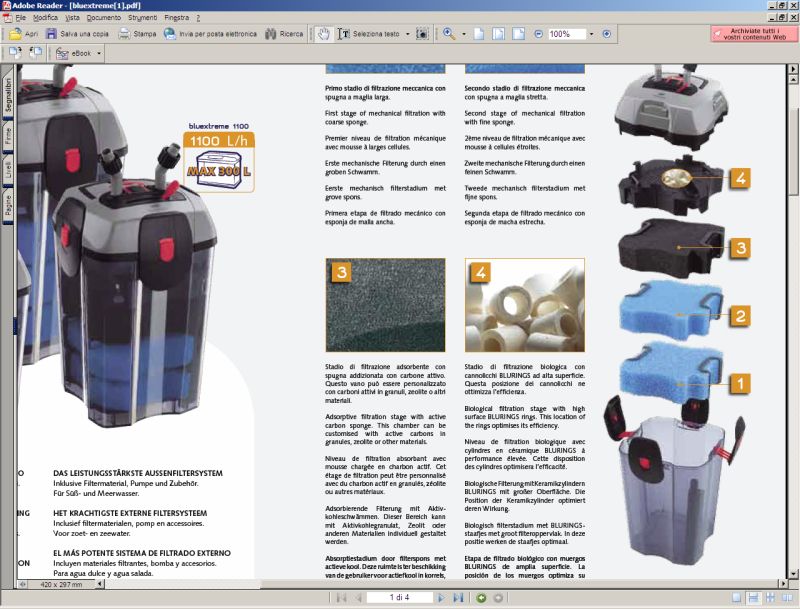Open the Pagine side tab

8,205
